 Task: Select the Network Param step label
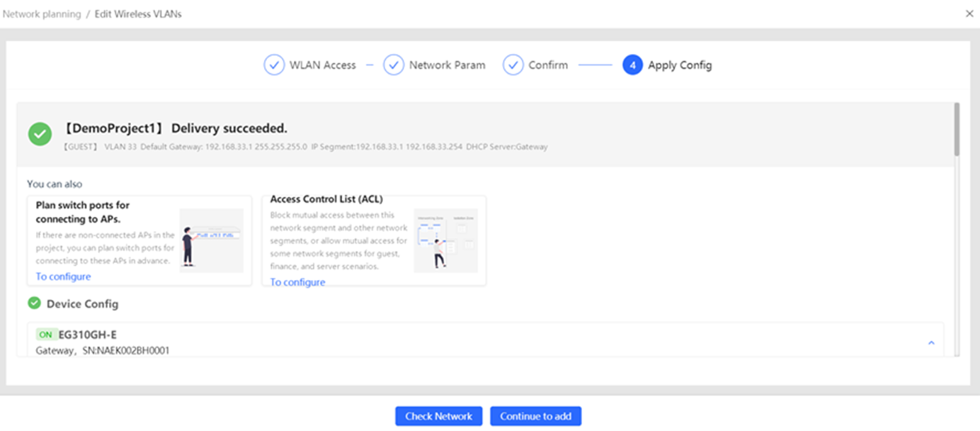click(x=447, y=65)
